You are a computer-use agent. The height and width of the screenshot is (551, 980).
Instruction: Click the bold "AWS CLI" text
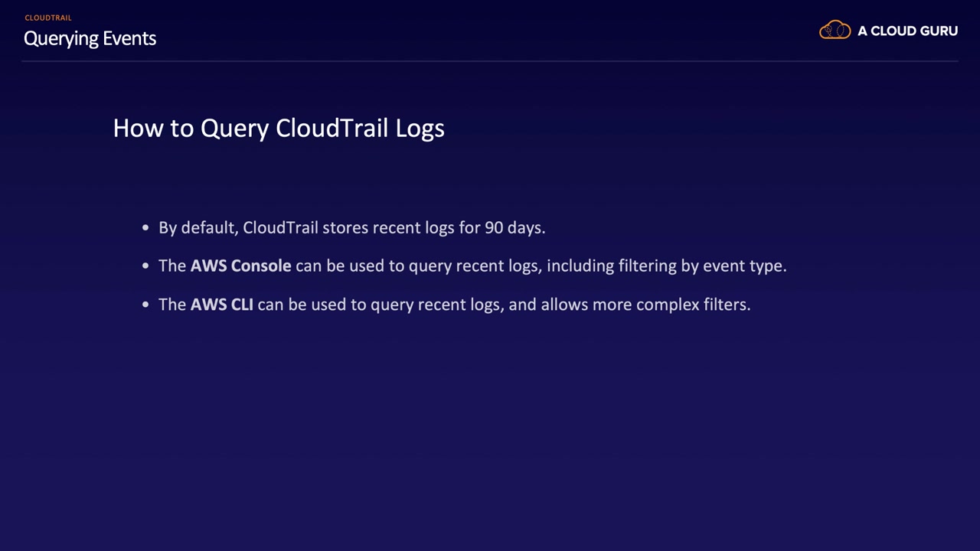221,305
